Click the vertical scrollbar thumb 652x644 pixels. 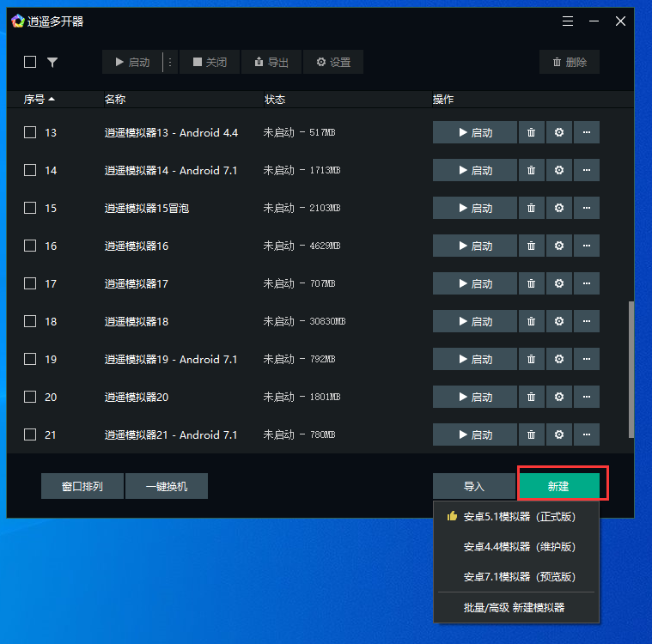click(x=632, y=368)
